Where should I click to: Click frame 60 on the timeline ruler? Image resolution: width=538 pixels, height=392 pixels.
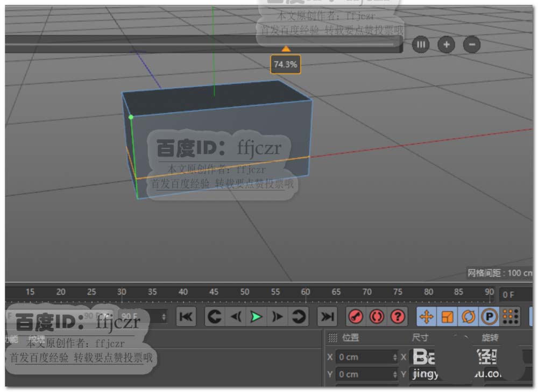306,292
